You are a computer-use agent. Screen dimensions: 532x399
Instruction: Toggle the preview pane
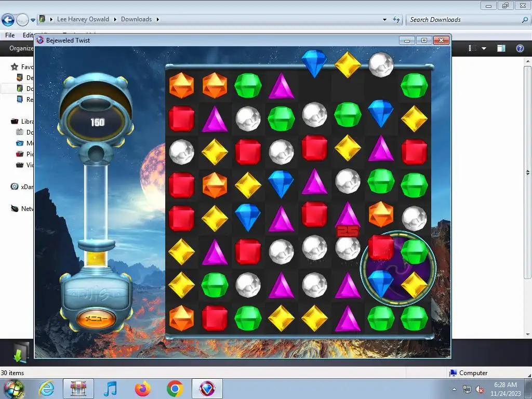point(501,48)
